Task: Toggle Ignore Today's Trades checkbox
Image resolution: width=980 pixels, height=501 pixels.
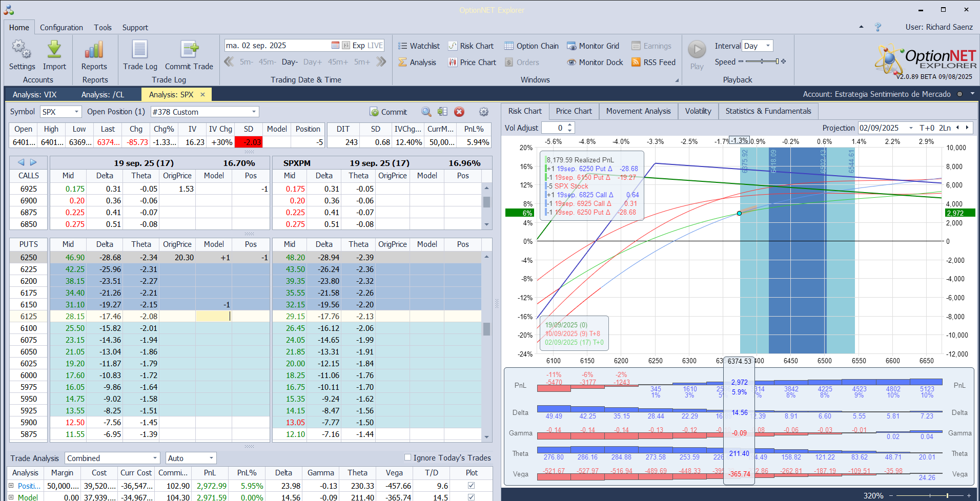Action: pyautogui.click(x=407, y=457)
